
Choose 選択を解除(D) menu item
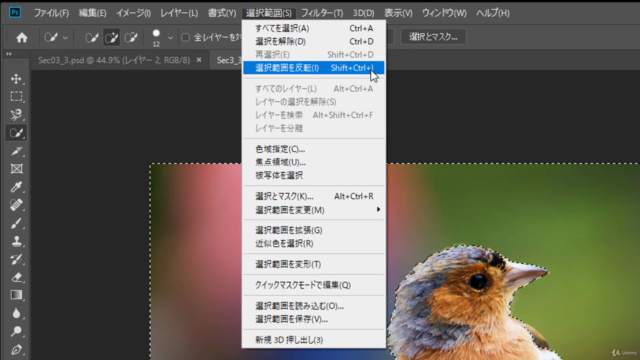[313, 41]
